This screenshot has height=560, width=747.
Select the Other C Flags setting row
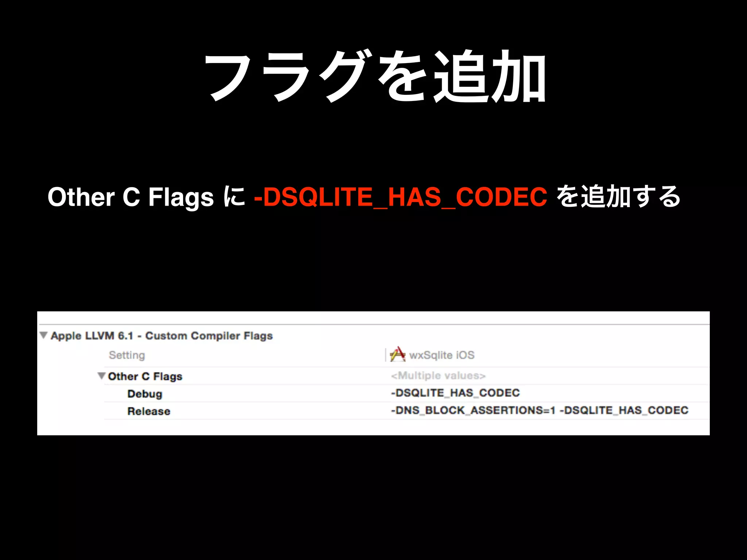coord(407,376)
